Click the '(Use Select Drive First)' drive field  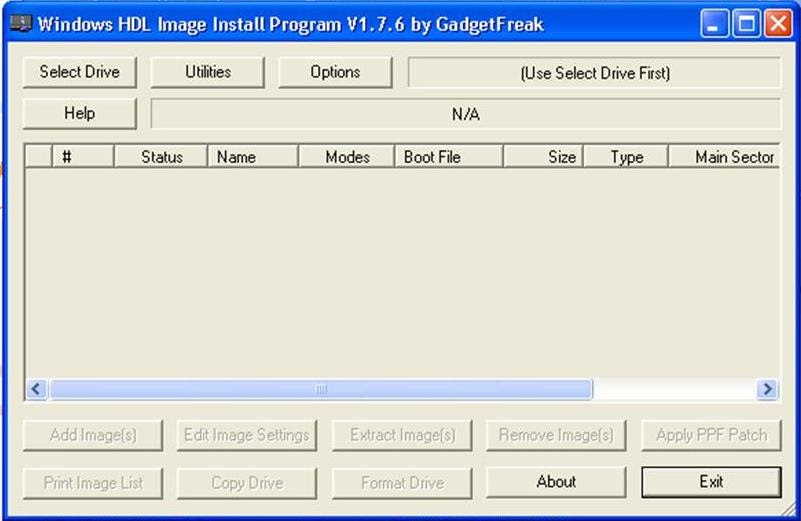pos(595,73)
